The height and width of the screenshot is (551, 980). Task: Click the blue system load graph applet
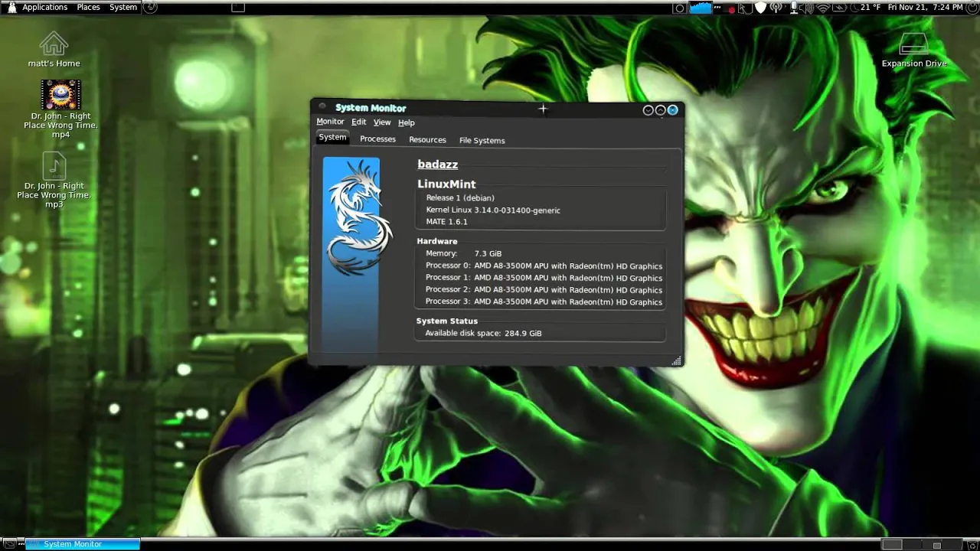pos(701,7)
